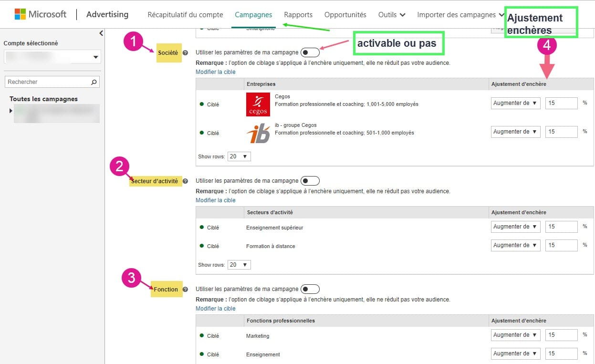Image resolution: width=595 pixels, height=364 pixels.
Task: Select the ib - groupe Cegos logo
Action: click(x=258, y=133)
